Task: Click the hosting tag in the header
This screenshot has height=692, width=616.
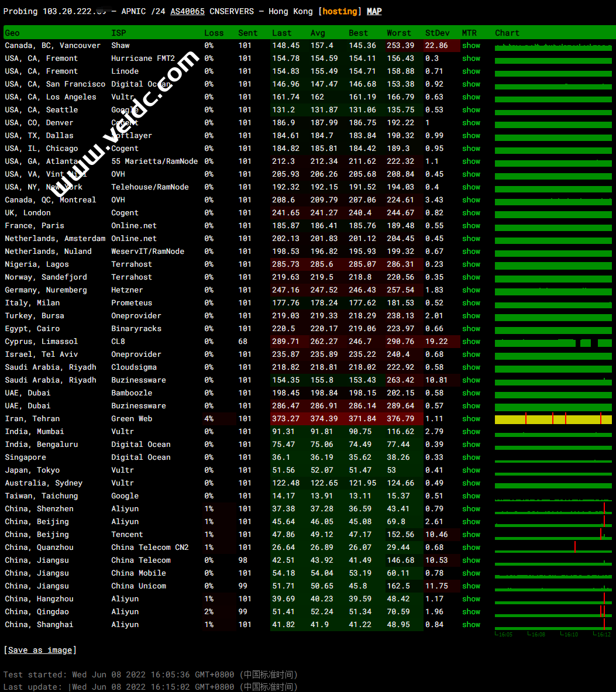Action: tap(339, 12)
